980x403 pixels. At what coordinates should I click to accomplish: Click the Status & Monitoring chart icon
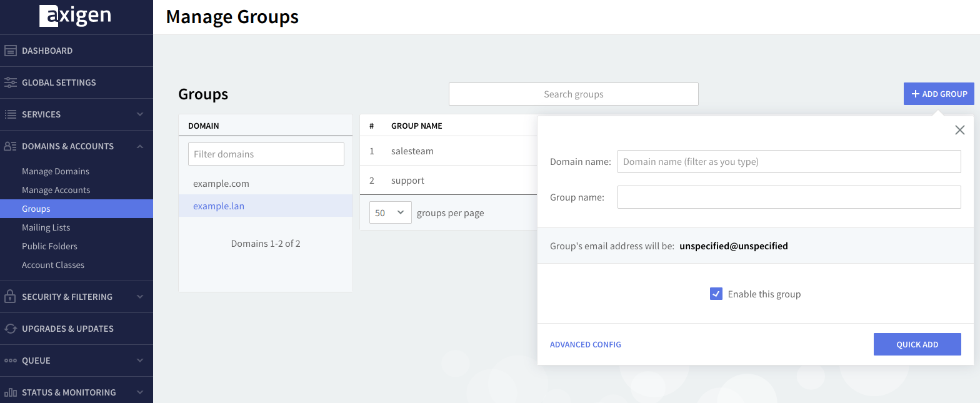click(x=11, y=392)
